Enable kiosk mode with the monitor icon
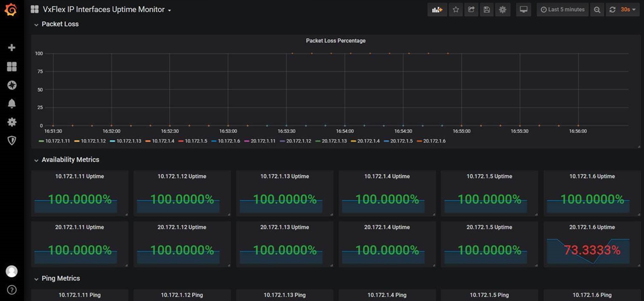The image size is (644, 301). click(x=523, y=9)
